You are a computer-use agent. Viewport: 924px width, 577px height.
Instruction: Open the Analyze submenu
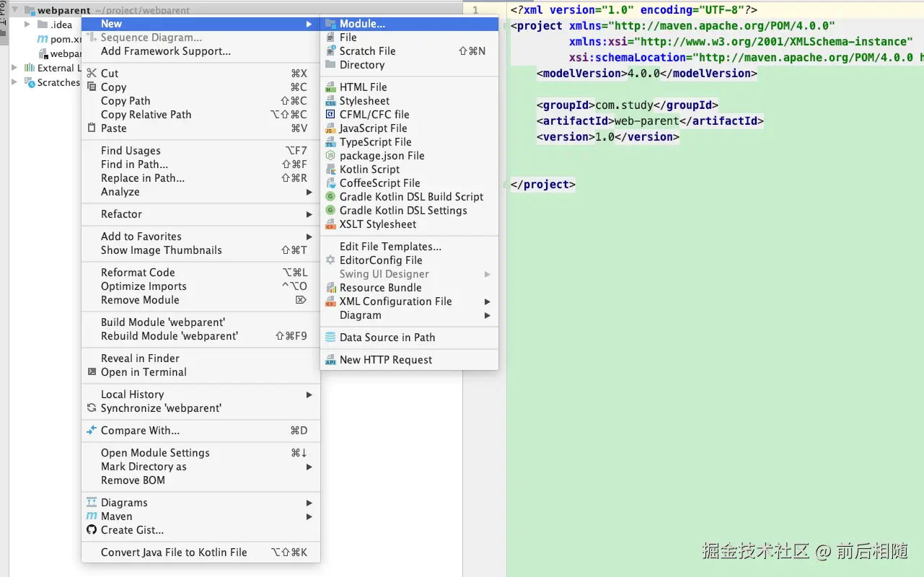[201, 192]
